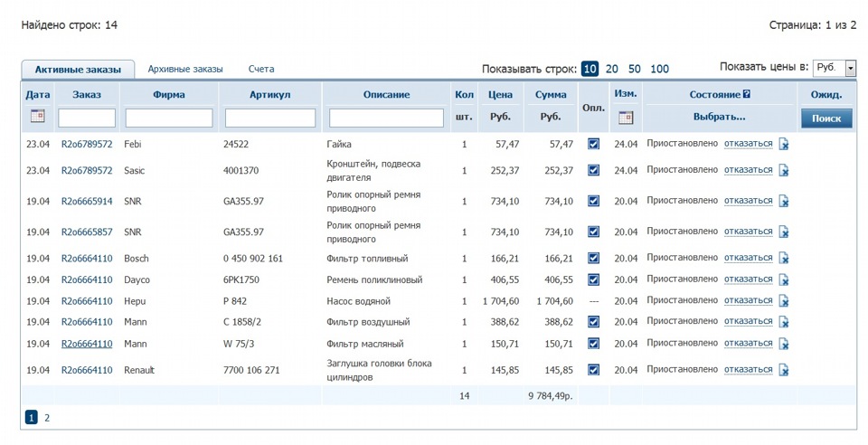This screenshot has height=445, width=868.
Task: Click the cancel document icon for Renault row
Action: (x=784, y=370)
